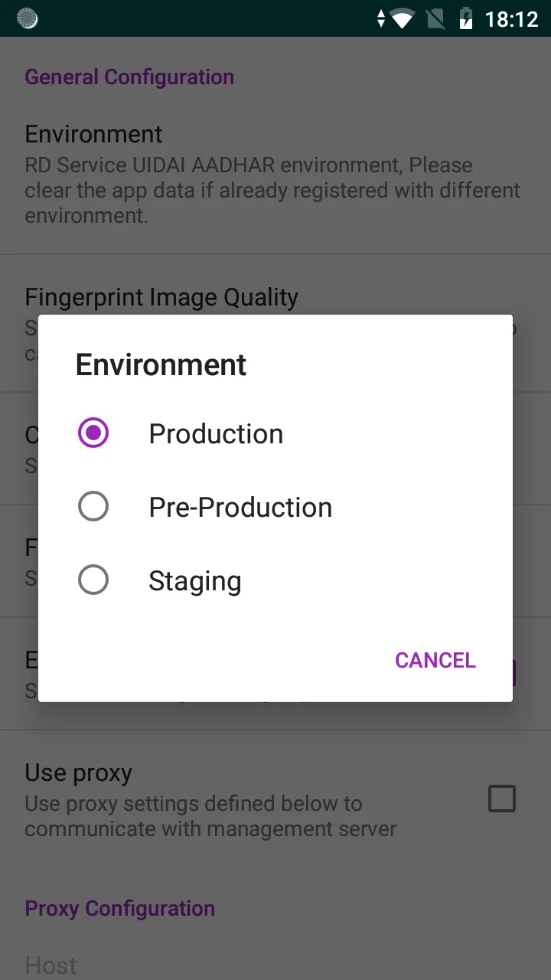The image size is (551, 980).
Task: Tap the data transfer arrows icon
Action: [x=381, y=18]
